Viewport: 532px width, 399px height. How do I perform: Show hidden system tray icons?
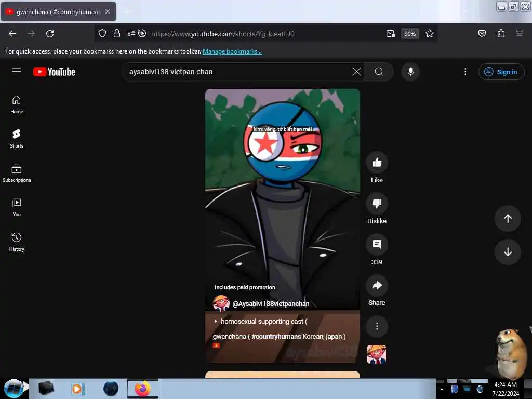coord(442,389)
